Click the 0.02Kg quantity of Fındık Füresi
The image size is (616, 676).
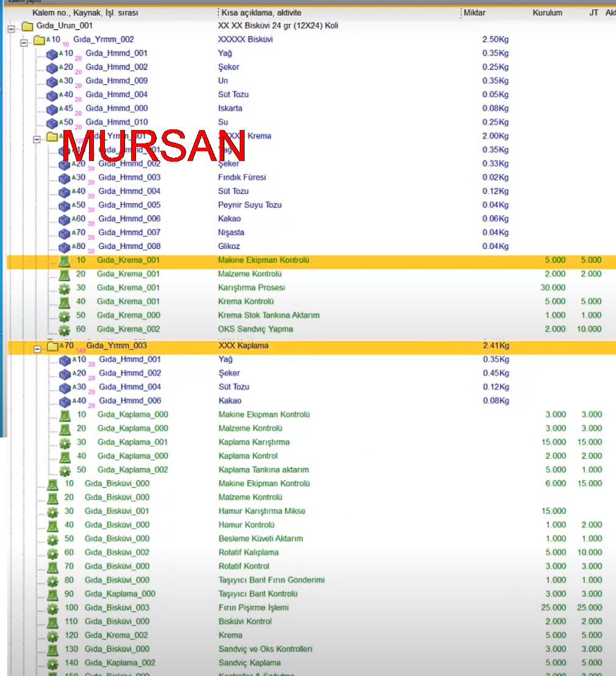[495, 177]
